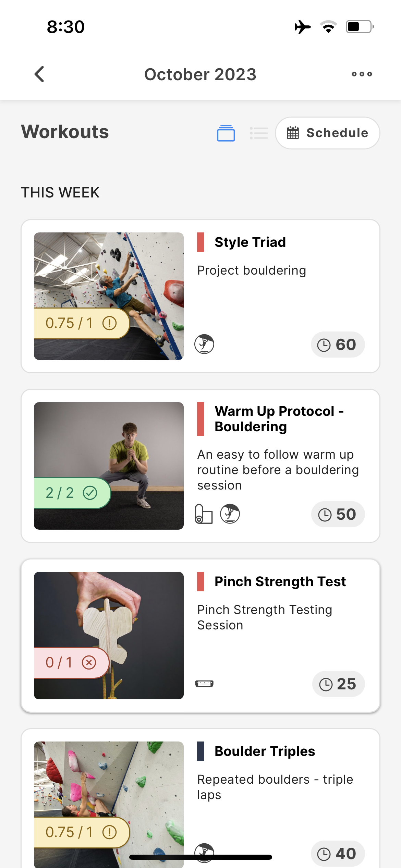Viewport: 401px width, 868px height.
Task: Open Style Triad workout thumbnail
Action: coord(109,296)
